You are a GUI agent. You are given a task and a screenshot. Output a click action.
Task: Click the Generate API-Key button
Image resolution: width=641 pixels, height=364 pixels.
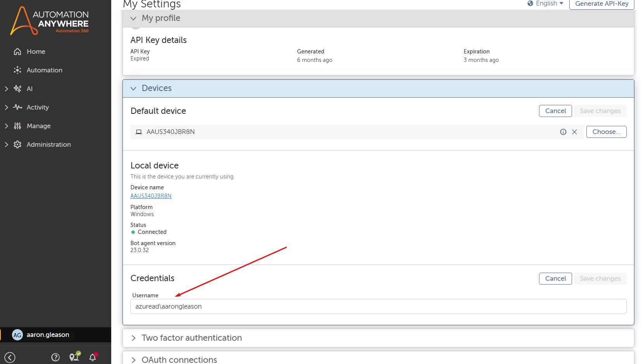click(601, 4)
